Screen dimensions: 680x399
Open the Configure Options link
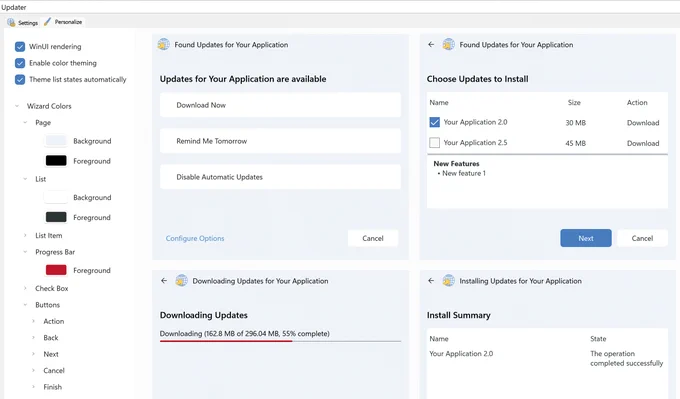195,238
